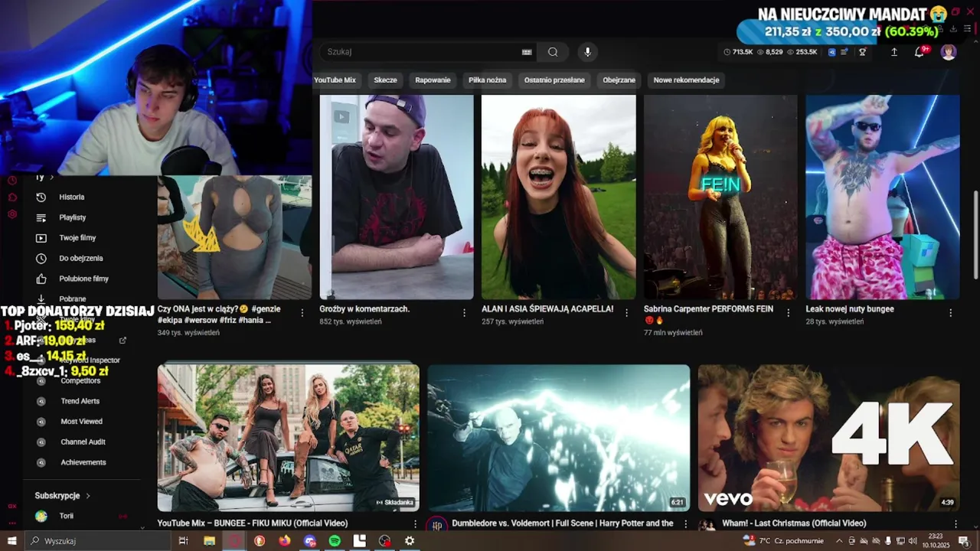The image size is (980, 551).
Task: Click the page vertical scrollbar
Action: [975, 233]
